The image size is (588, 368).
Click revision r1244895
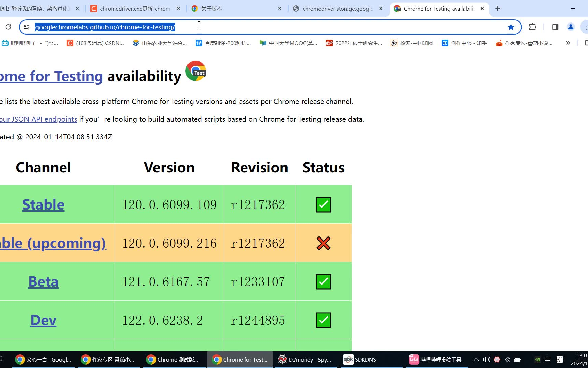[258, 320]
